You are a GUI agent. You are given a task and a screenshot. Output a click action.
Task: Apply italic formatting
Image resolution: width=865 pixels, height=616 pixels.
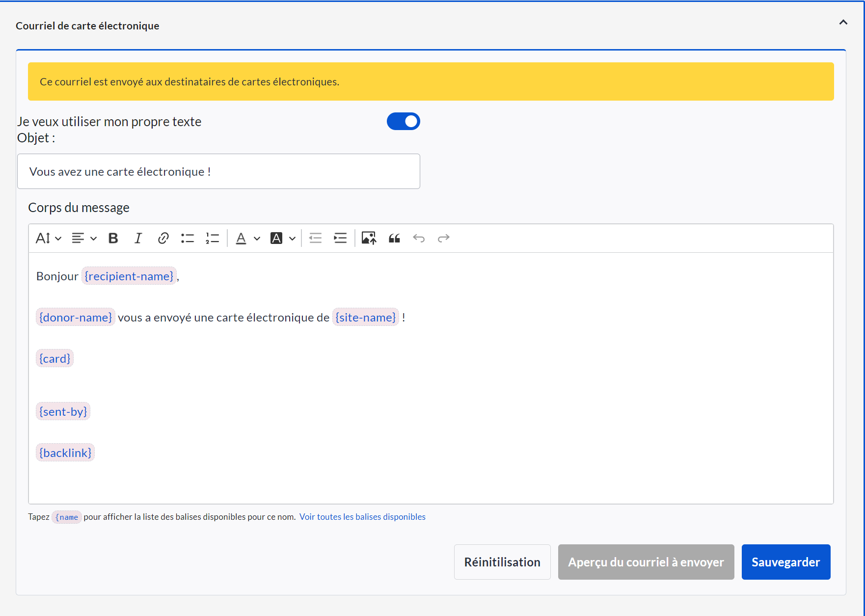click(138, 239)
